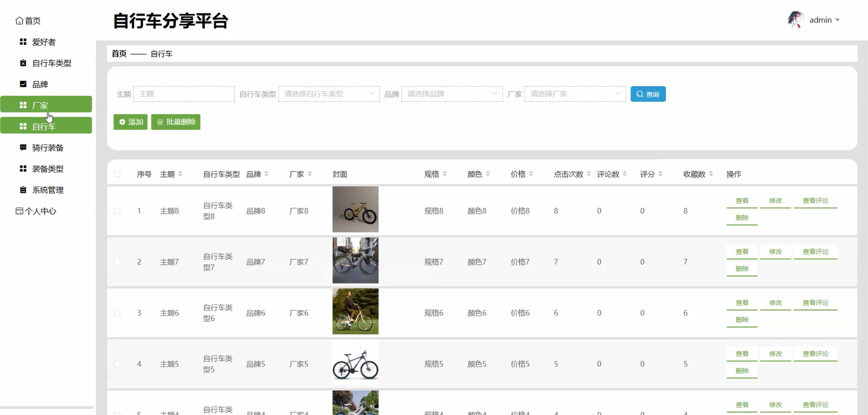
Task: Click the 主题 search input field
Action: [184, 94]
